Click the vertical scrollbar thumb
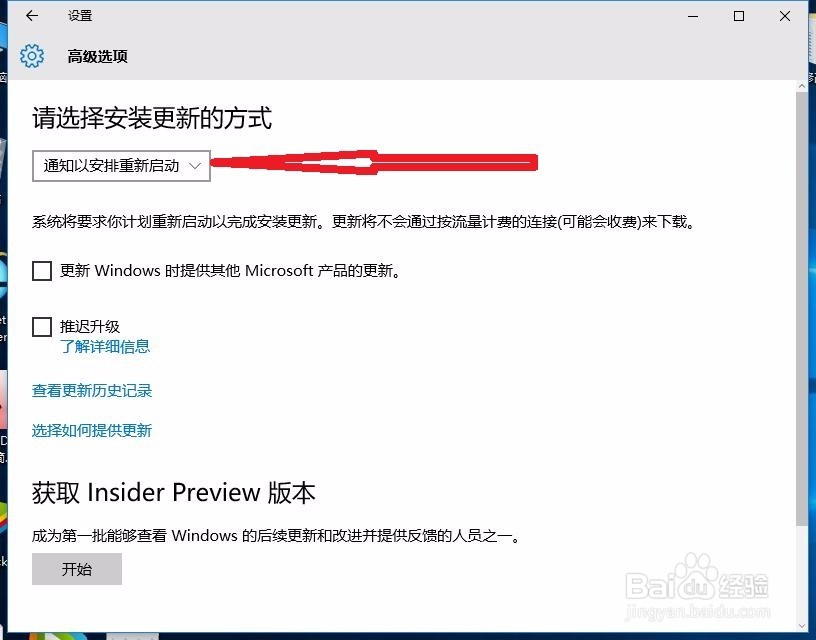Screen dimensions: 816x640 (801, 309)
